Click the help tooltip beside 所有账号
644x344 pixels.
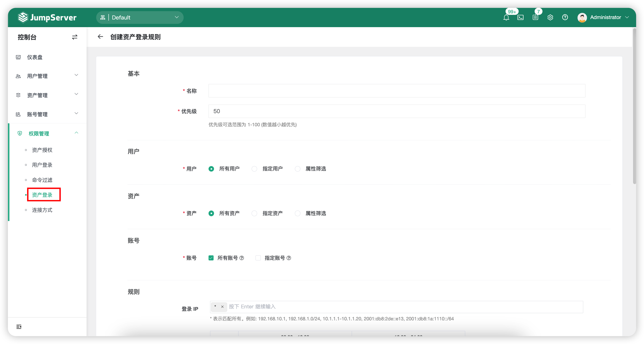click(242, 258)
